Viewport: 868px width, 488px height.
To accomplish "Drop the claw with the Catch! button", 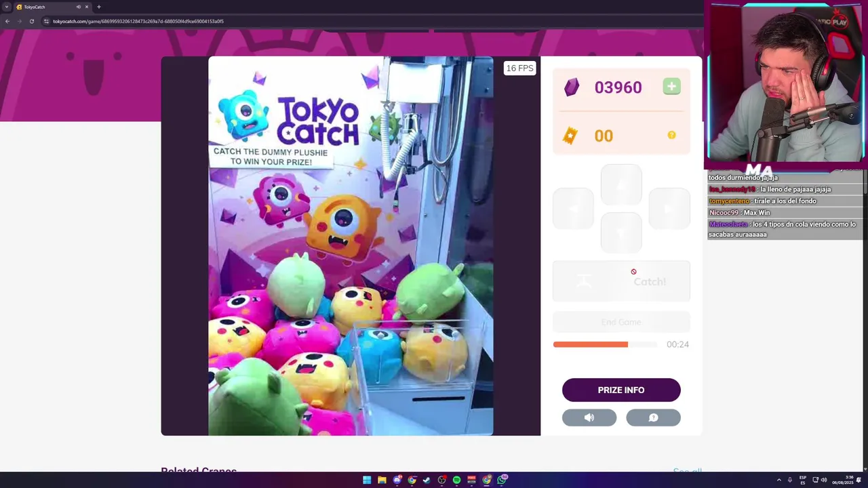I will (x=621, y=281).
